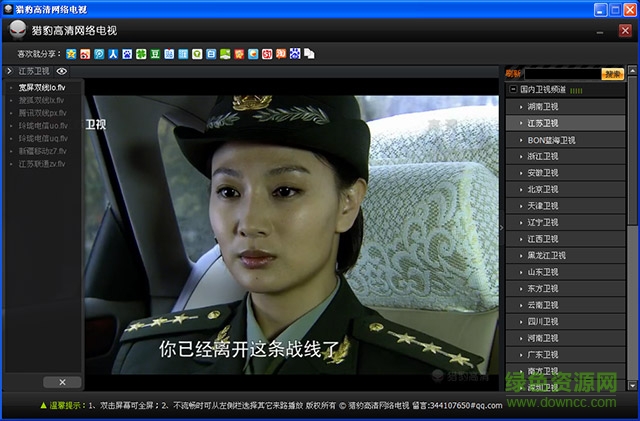Screen dimensions: 640x421
Task: Choose the 腾讯双线px.flv source
Action: [41, 113]
